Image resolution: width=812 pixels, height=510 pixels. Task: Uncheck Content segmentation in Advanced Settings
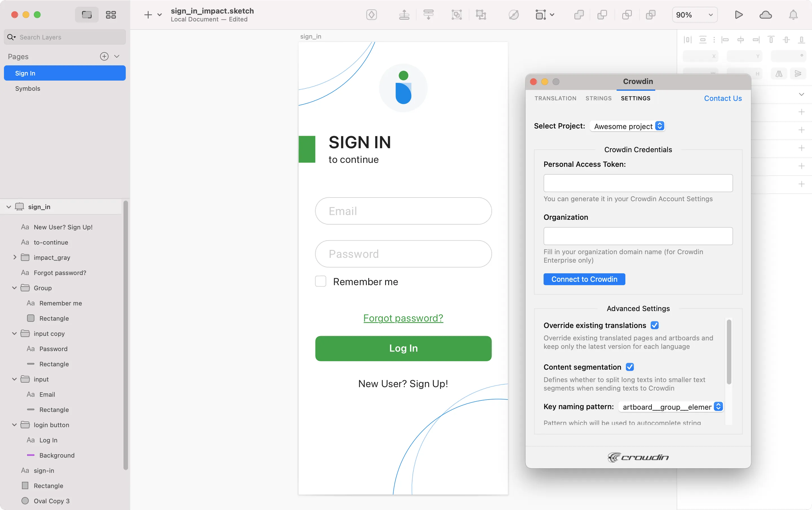630,367
